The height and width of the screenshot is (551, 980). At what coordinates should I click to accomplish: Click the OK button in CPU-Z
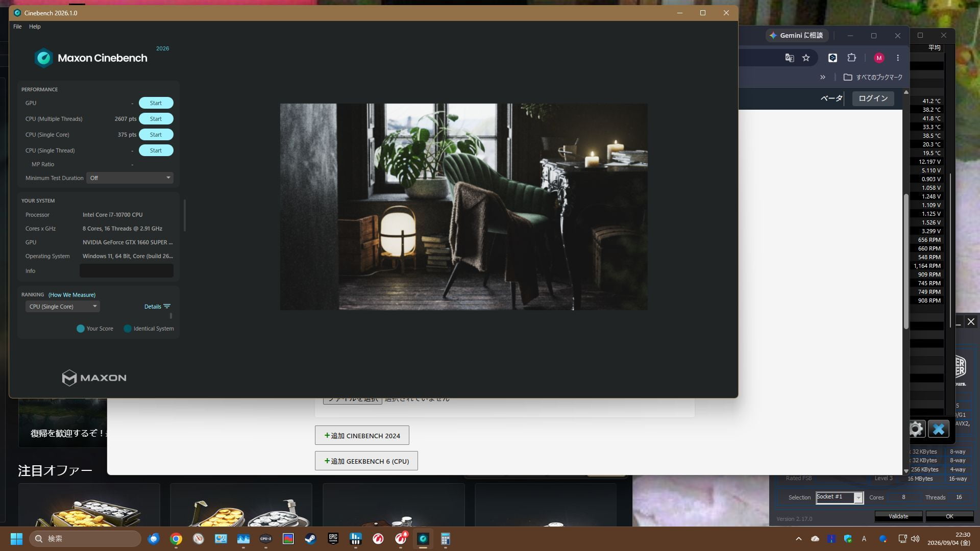(949, 516)
